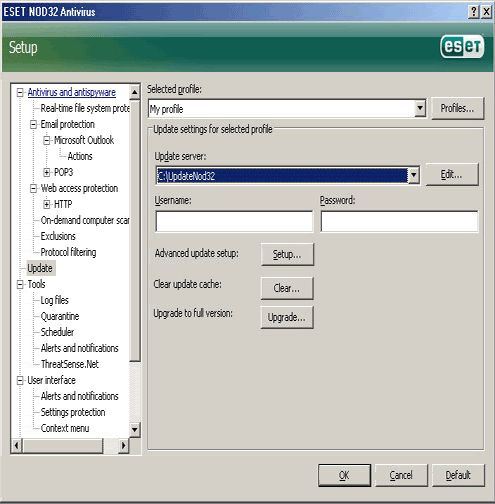Select Protocol filtering in the tree
This screenshot has height=504, width=495.
coord(68,252)
